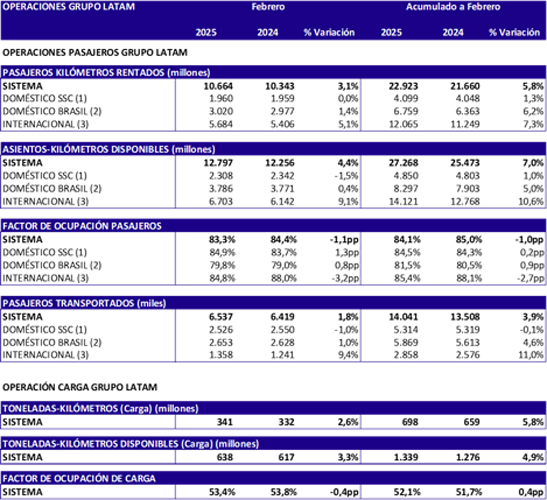Select the 10.664 SISTEMA value under passenger kilometers
Screen dimensions: 547x500
(218, 86)
